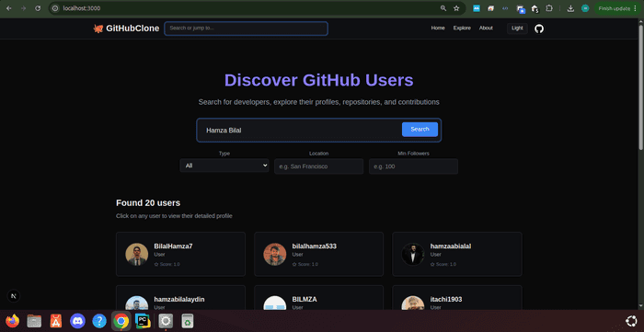
Task: Click browser forward arrow
Action: 23,8
